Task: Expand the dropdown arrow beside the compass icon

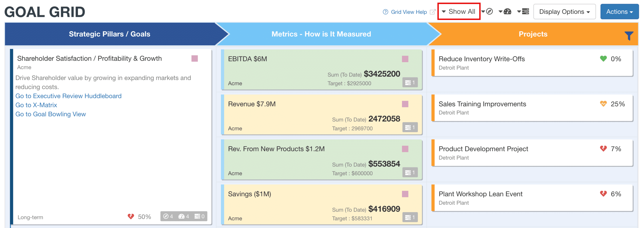Action: 483,12
